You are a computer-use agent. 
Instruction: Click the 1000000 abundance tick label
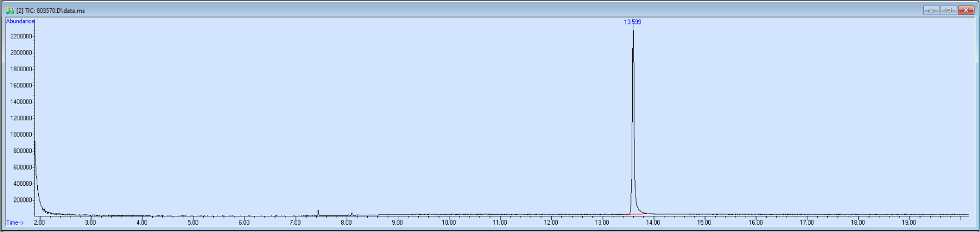[21, 135]
